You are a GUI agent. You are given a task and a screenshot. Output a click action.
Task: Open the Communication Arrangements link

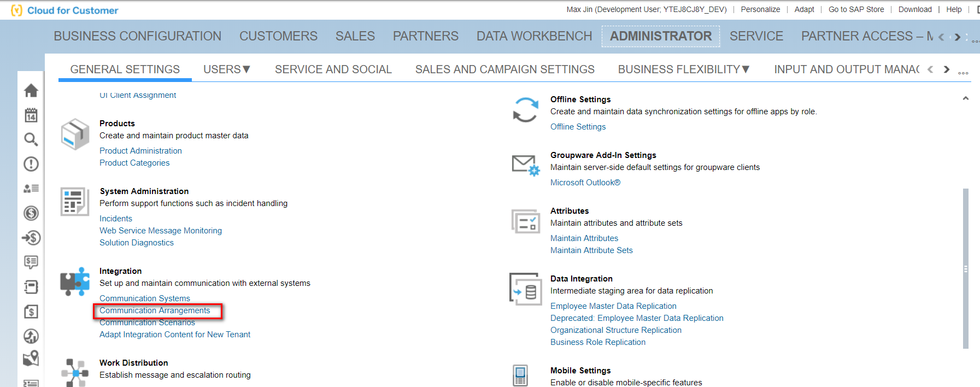(155, 310)
